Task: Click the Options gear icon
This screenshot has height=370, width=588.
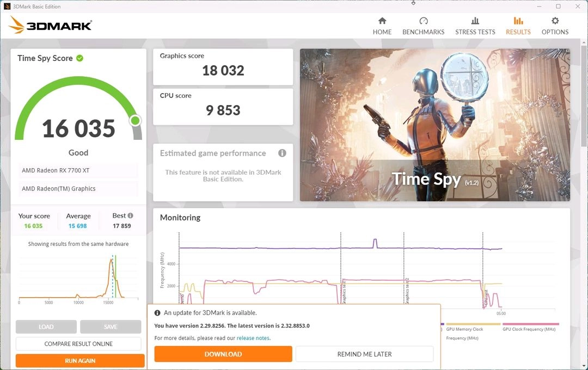Action: coord(555,21)
